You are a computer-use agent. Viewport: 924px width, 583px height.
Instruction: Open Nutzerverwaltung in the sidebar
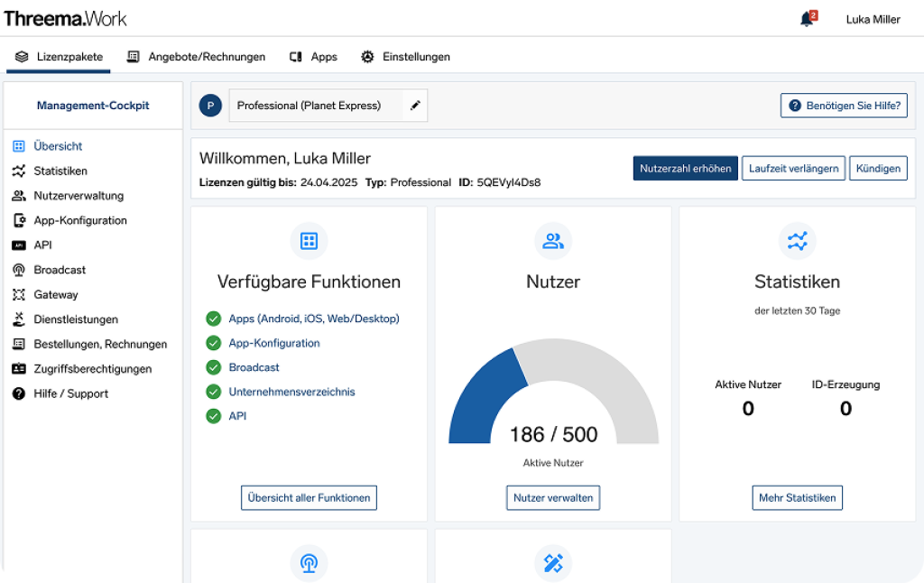79,196
